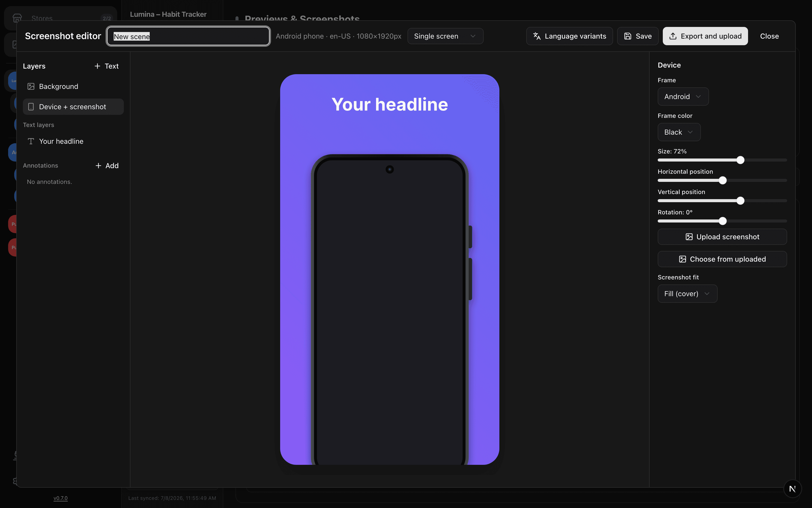Adjust the Size slider handle
812x508 pixels.
point(740,160)
